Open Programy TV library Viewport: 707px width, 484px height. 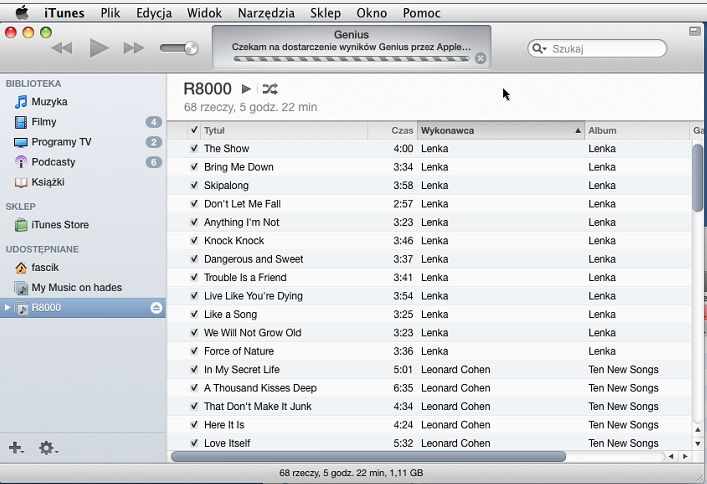point(61,142)
